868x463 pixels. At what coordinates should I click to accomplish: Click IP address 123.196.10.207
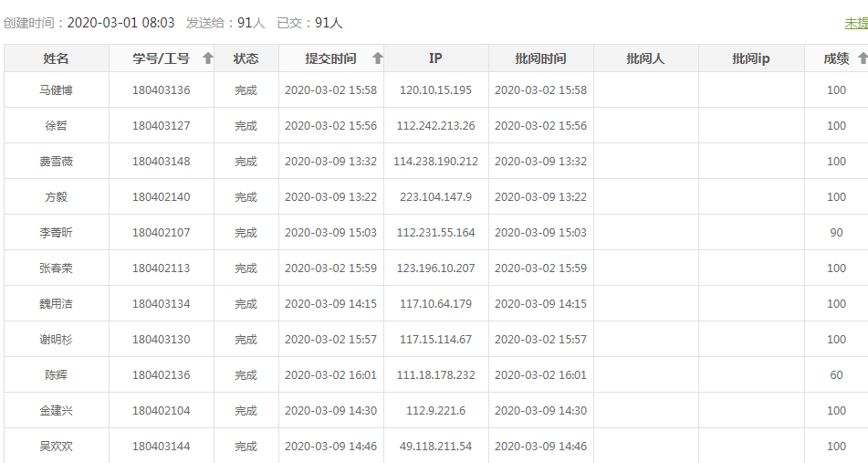tap(435, 268)
